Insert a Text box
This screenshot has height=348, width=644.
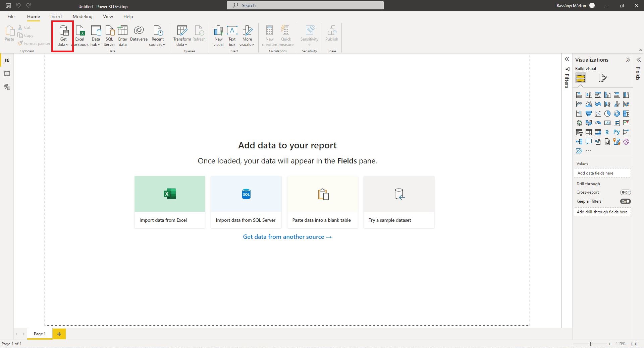point(232,36)
